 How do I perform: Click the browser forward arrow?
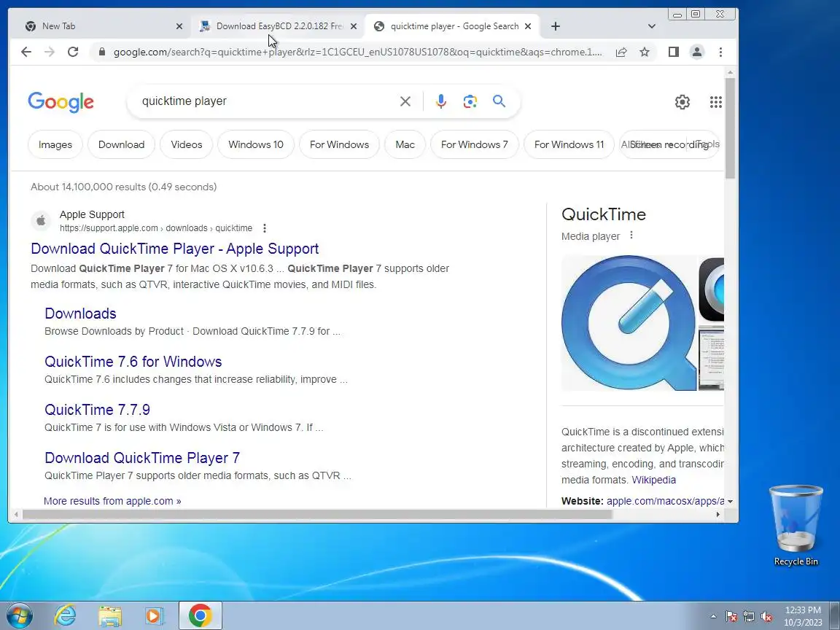coord(50,52)
